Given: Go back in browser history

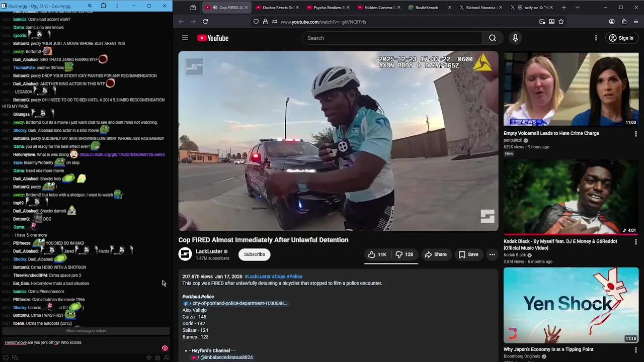Looking at the screenshot, I should (181, 22).
